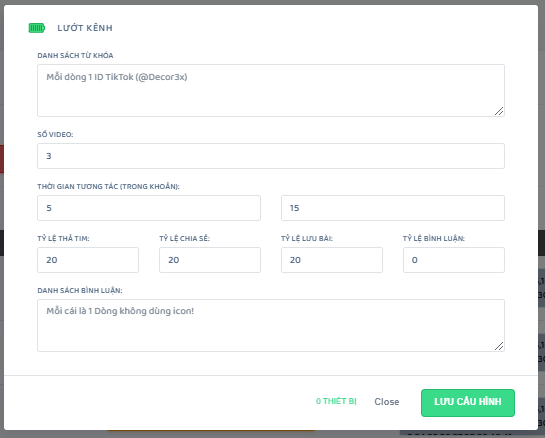Image resolution: width=545 pixels, height=438 pixels.
Task: Click the Số video input field
Action: pyautogui.click(x=271, y=156)
